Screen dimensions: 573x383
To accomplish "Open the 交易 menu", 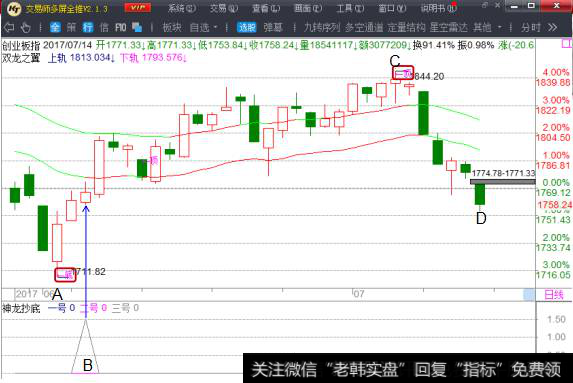I will click(x=224, y=8).
